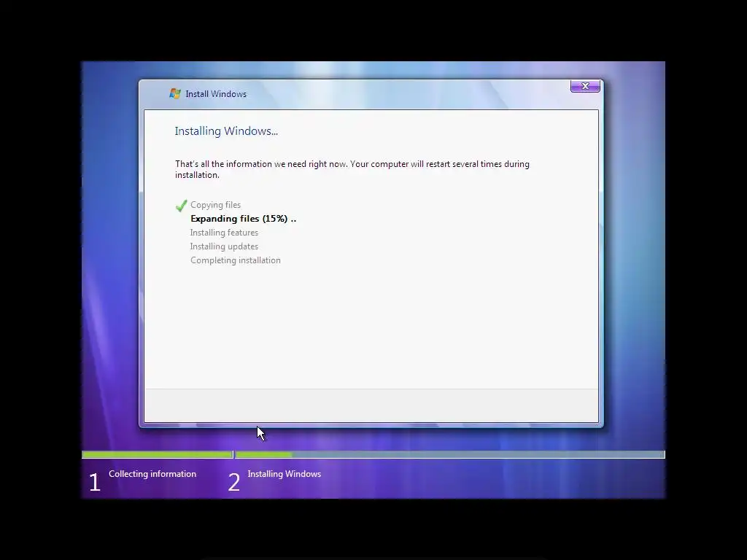Click 'Expanding files (15%)' status line
This screenshot has height=560, width=747.
pyautogui.click(x=243, y=219)
